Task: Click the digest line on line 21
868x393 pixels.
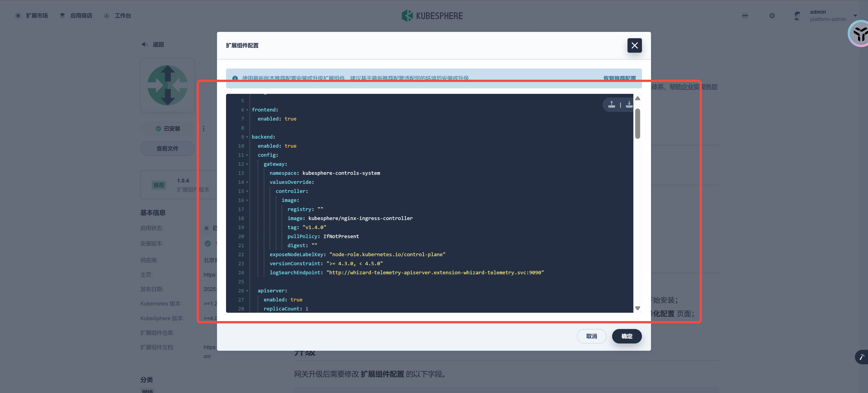Action: point(302,245)
